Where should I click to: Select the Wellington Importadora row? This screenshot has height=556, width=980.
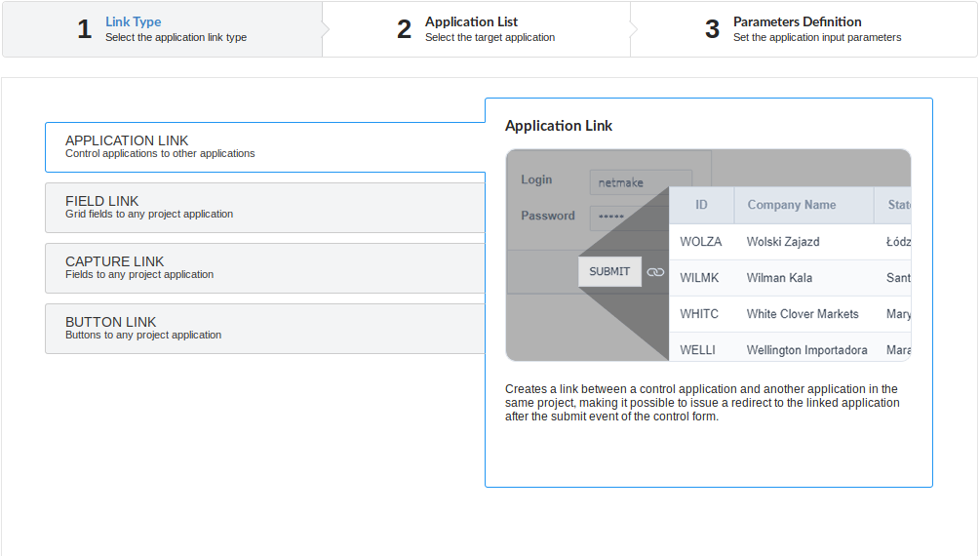(x=790, y=349)
